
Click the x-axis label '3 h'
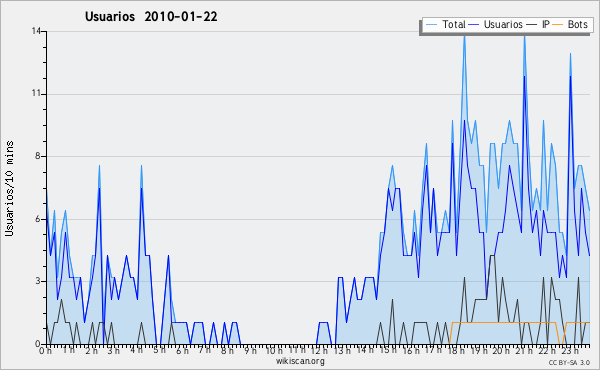(113, 350)
